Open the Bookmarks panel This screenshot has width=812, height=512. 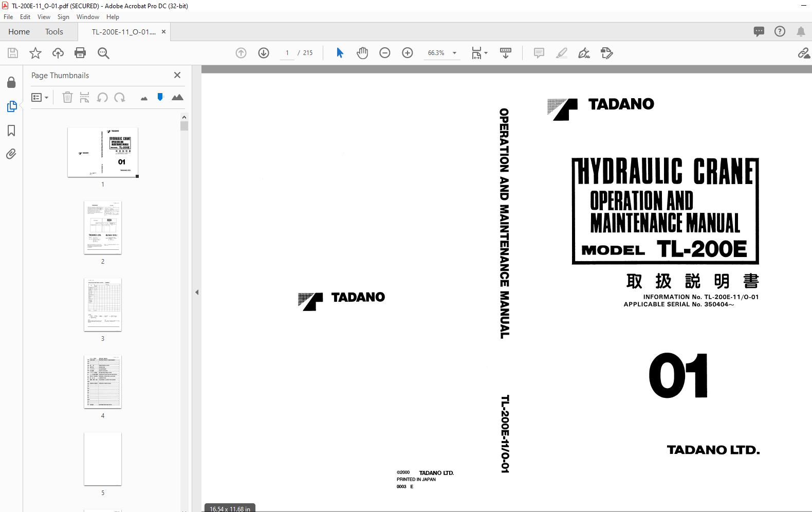coord(11,131)
